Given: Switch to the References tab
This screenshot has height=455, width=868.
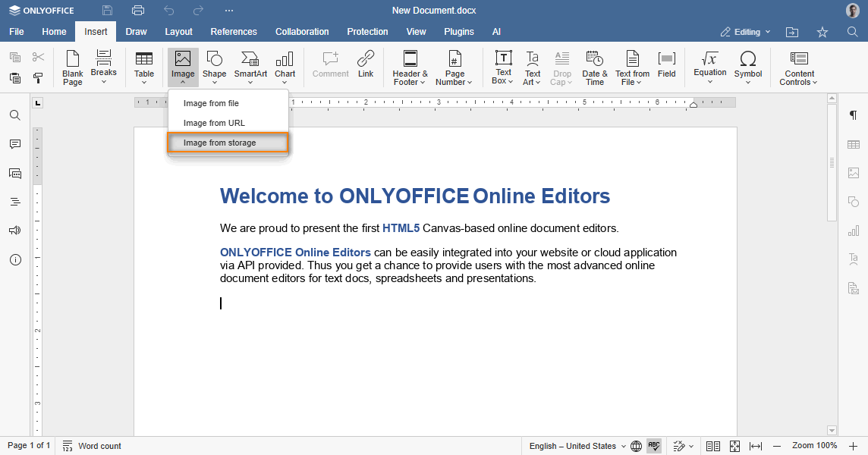Looking at the screenshot, I should pyautogui.click(x=234, y=32).
